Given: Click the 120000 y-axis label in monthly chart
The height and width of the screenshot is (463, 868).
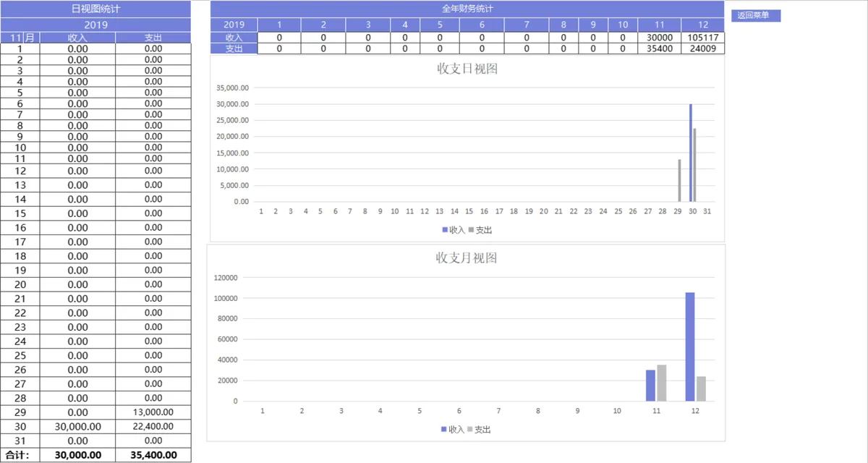Looking at the screenshot, I should 225,278.
